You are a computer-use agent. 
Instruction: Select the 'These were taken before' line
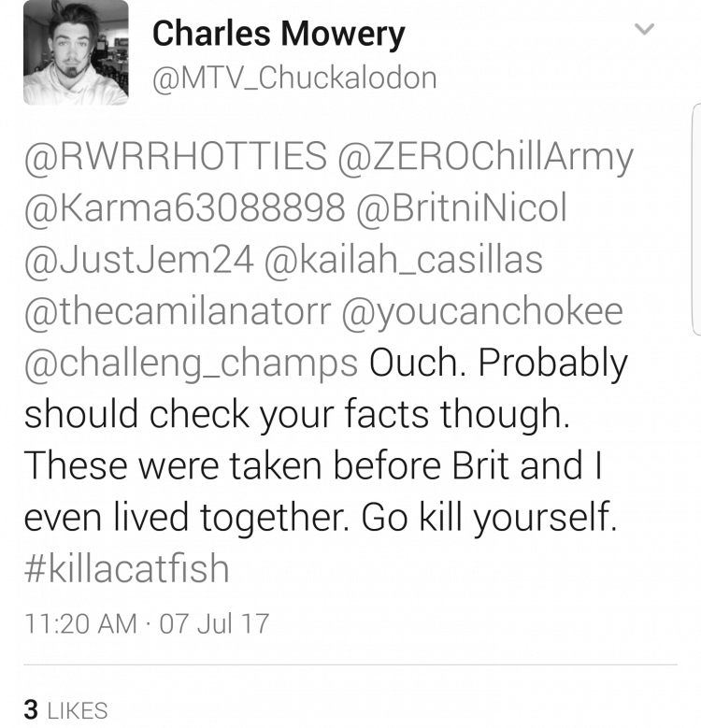point(313,465)
